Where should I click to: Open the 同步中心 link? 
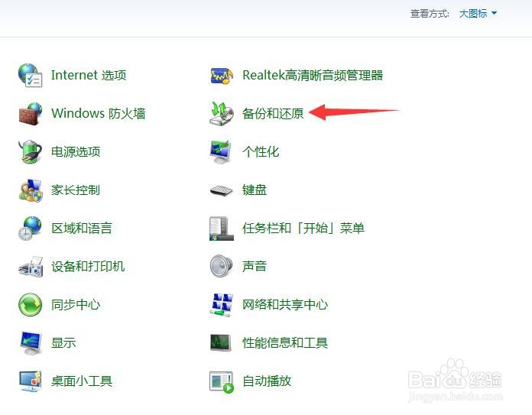pos(76,305)
